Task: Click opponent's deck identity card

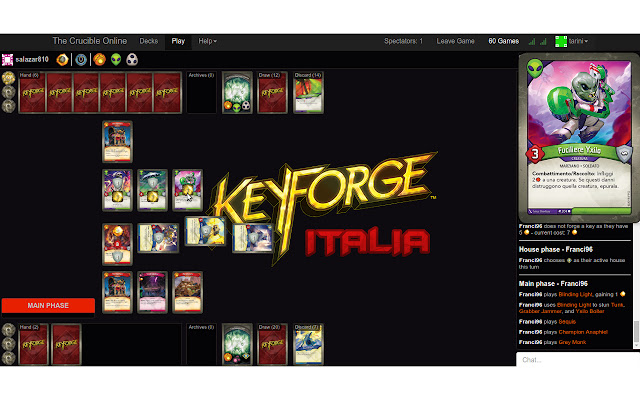Action: [x=237, y=93]
